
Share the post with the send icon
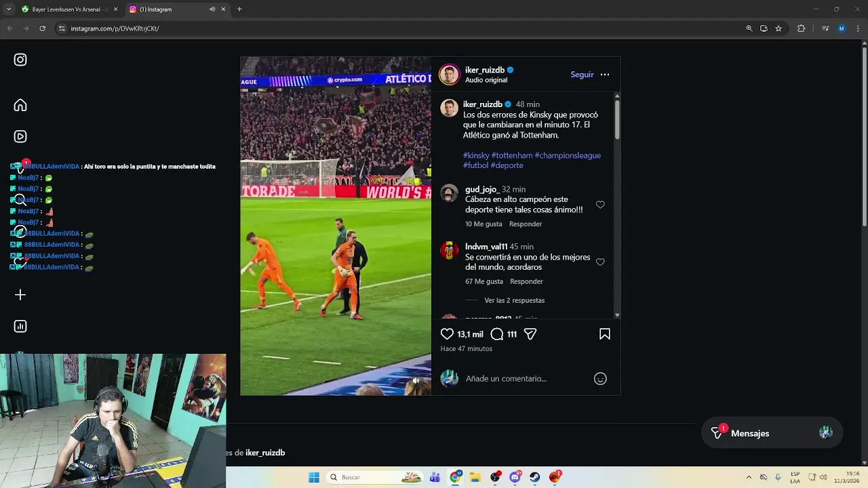click(x=530, y=334)
